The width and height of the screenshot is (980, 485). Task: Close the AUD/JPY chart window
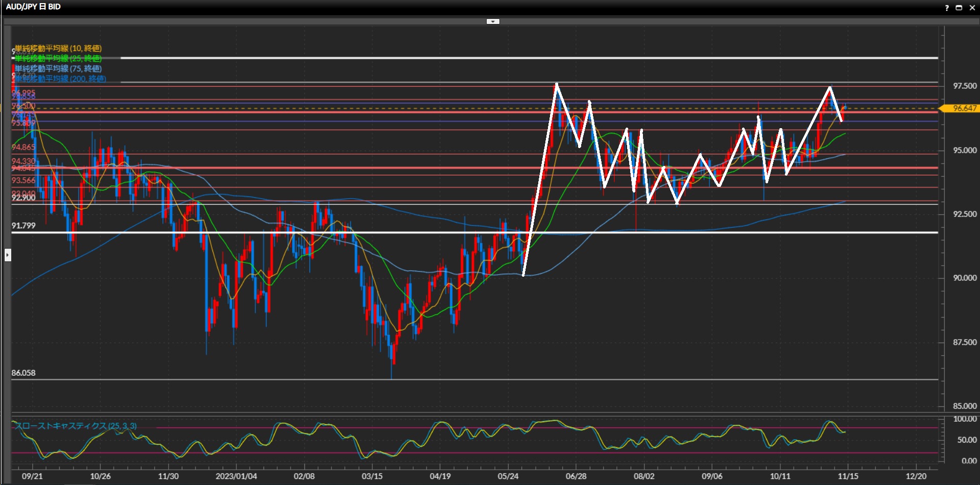972,8
